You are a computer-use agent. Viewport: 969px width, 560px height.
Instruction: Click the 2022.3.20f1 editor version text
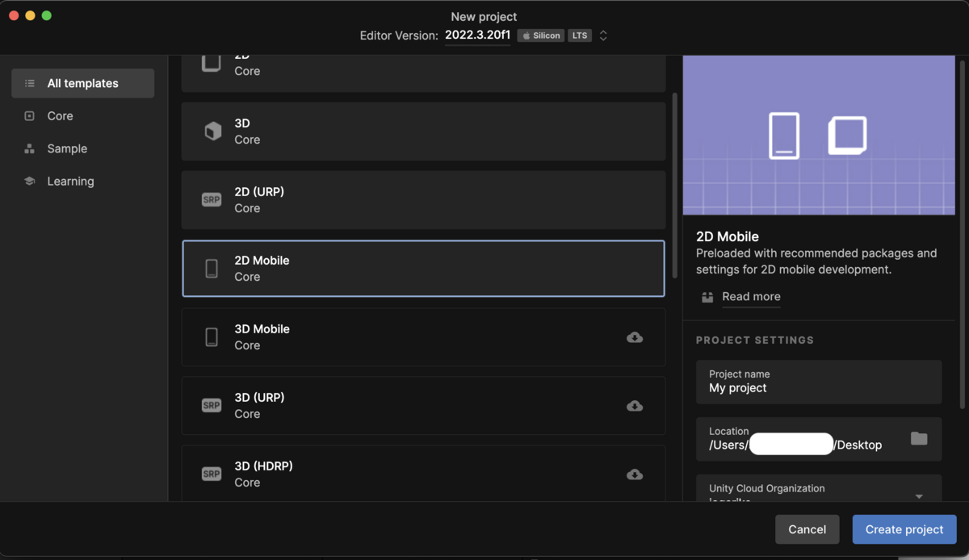[477, 36]
